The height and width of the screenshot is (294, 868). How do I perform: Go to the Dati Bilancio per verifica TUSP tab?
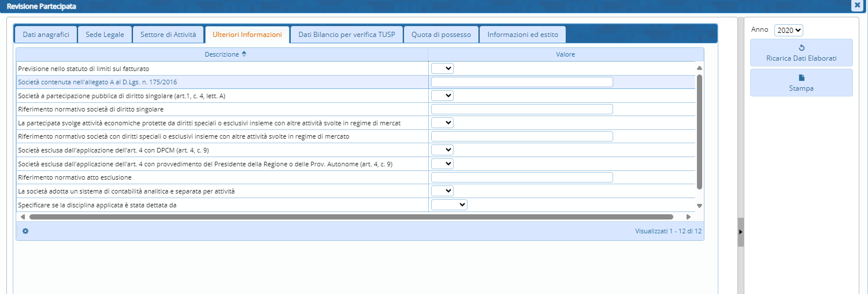[x=346, y=35]
